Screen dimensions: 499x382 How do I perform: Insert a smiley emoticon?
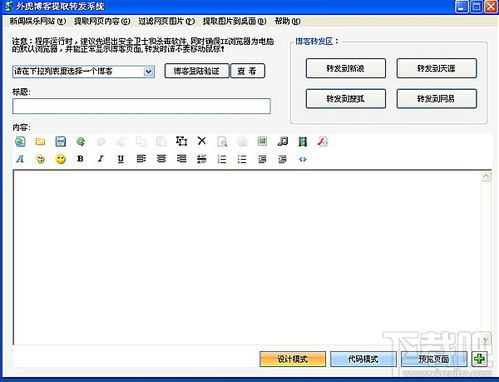coord(60,159)
